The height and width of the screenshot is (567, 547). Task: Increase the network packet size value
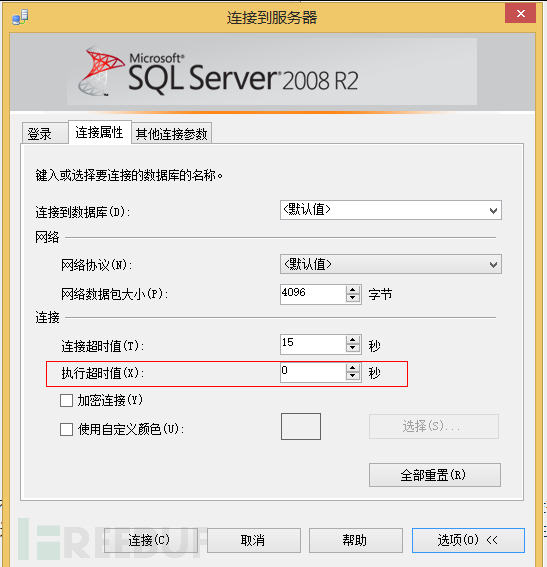(x=353, y=290)
